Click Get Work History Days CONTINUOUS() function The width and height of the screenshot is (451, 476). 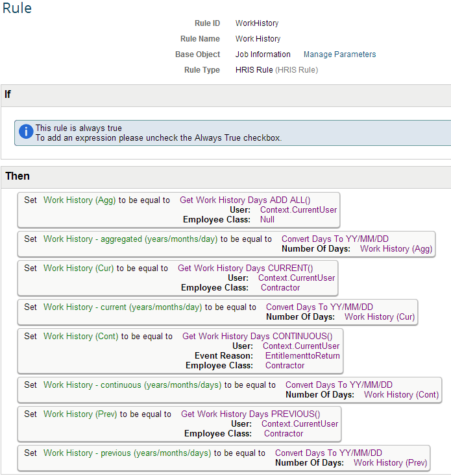pos(258,336)
